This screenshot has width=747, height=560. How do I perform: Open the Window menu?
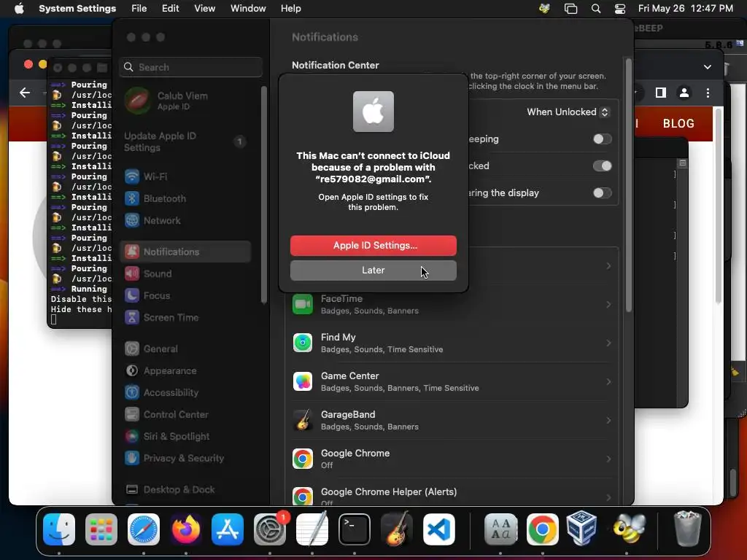tap(248, 9)
